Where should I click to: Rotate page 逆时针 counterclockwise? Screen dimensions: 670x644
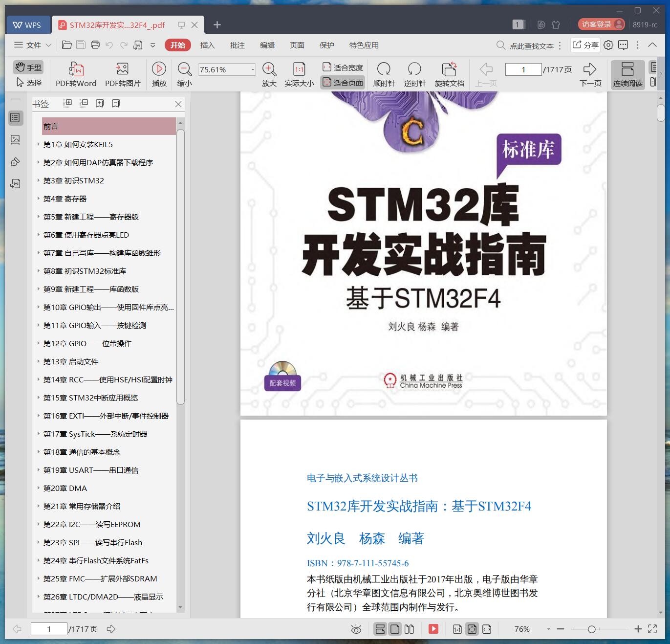414,74
